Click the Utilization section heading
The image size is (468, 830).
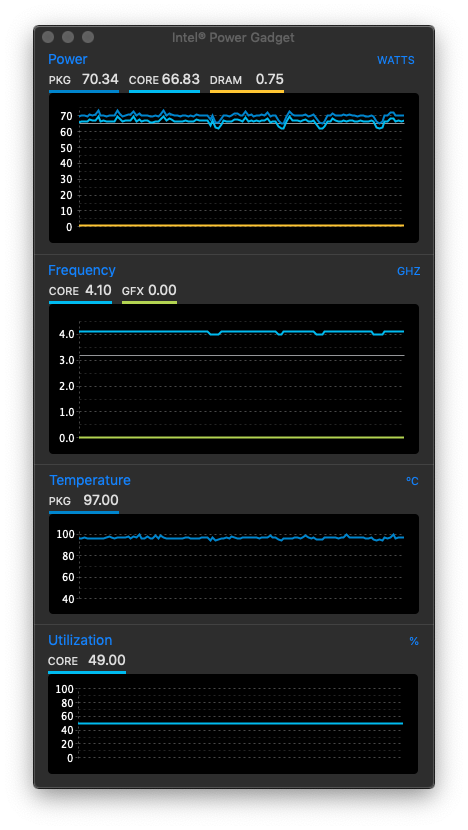point(80,640)
